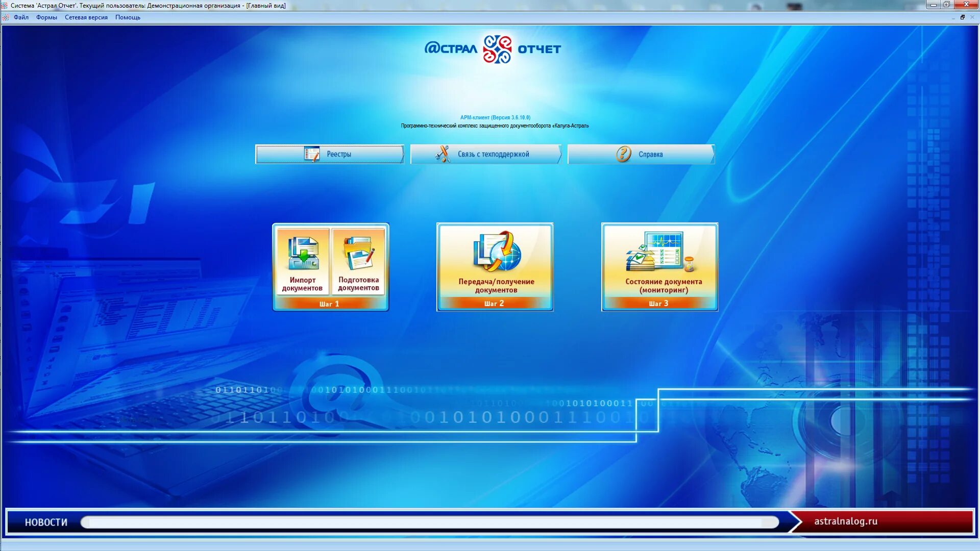
Task: Click the tech support tools icon
Action: click(x=443, y=154)
